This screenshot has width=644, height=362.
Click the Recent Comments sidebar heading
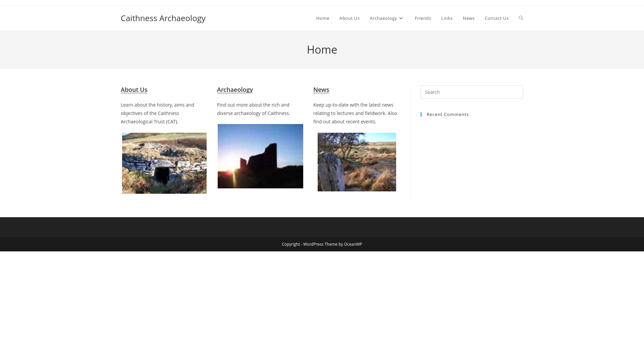[x=447, y=114]
